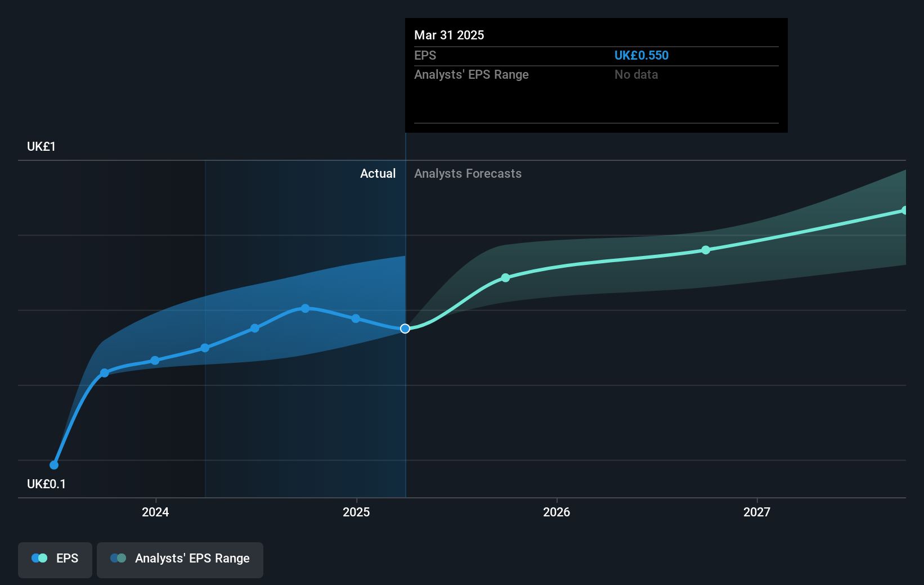The height and width of the screenshot is (585, 924).
Task: Click the lowest EPS point near UK£0.1
Action: (54, 465)
